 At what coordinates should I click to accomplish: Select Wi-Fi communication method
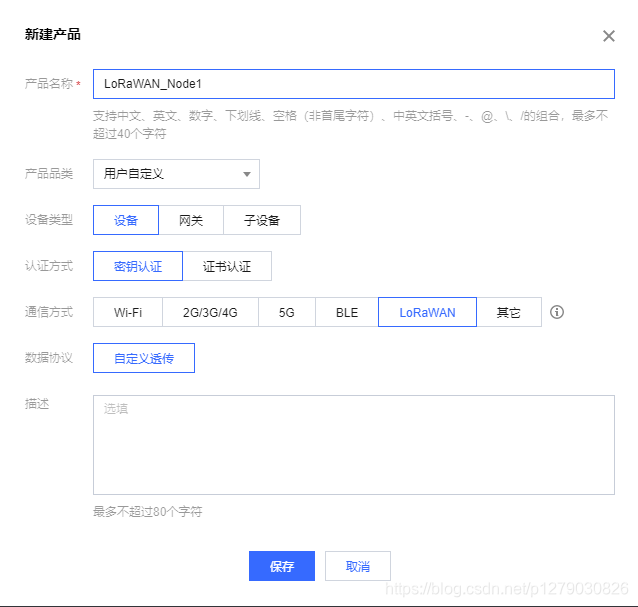[x=128, y=312]
